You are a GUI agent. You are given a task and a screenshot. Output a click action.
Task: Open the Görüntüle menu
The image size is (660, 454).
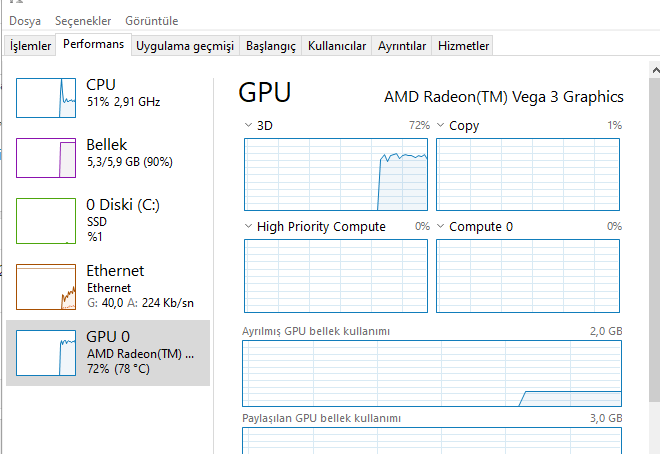(152, 21)
